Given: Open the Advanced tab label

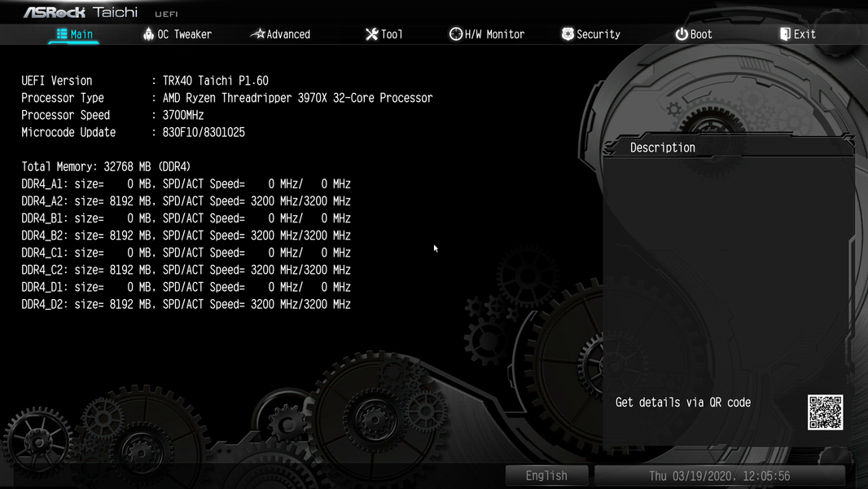Looking at the screenshot, I should [x=288, y=34].
